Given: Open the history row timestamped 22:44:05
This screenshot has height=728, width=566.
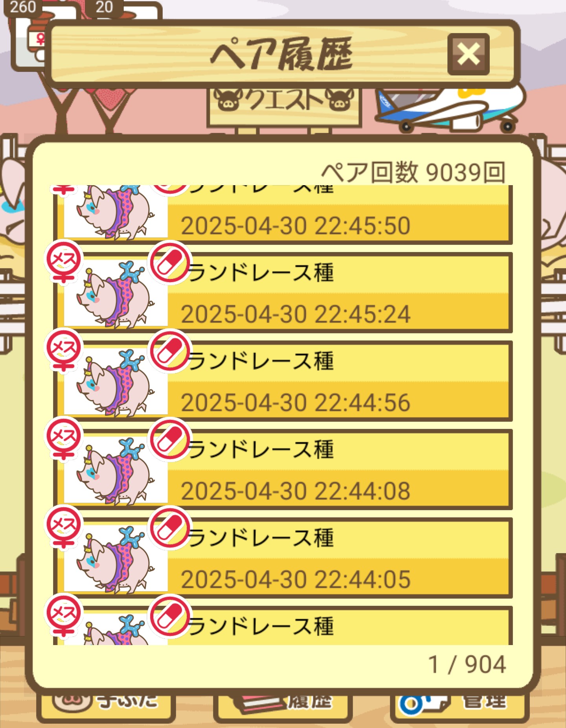Looking at the screenshot, I should coord(283,558).
